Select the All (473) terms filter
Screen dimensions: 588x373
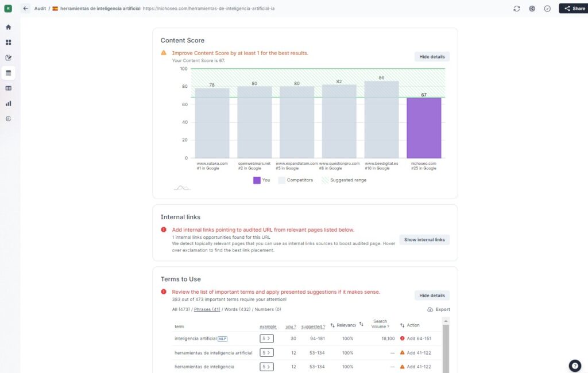(x=181, y=309)
